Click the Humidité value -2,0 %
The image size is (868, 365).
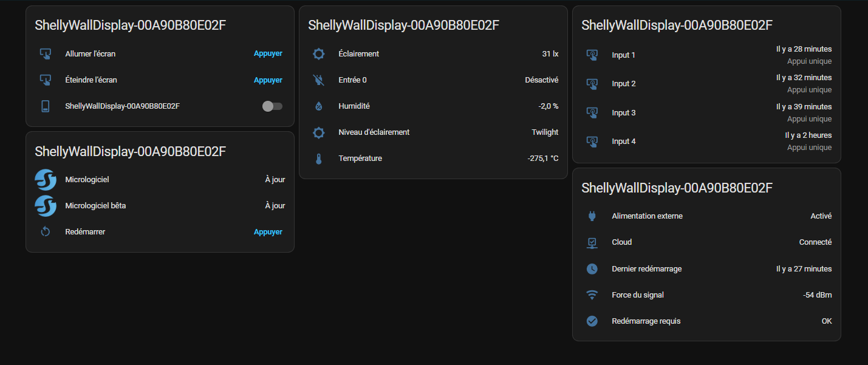pyautogui.click(x=548, y=106)
